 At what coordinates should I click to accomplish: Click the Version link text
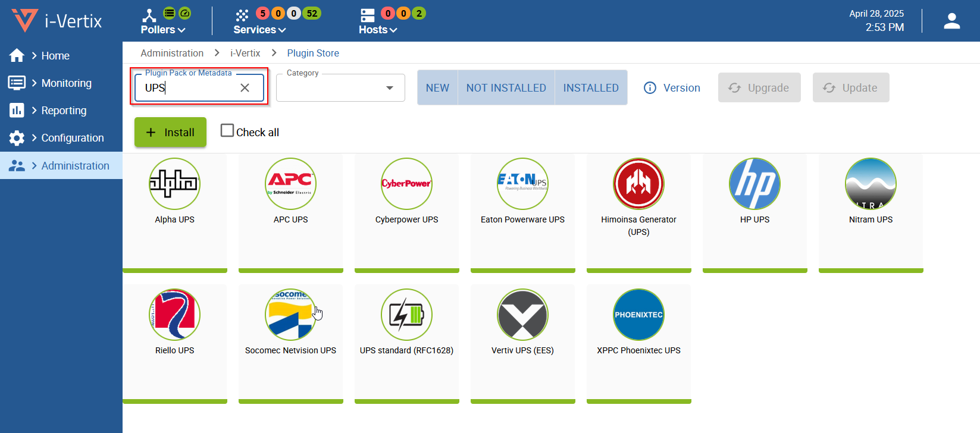coord(682,88)
